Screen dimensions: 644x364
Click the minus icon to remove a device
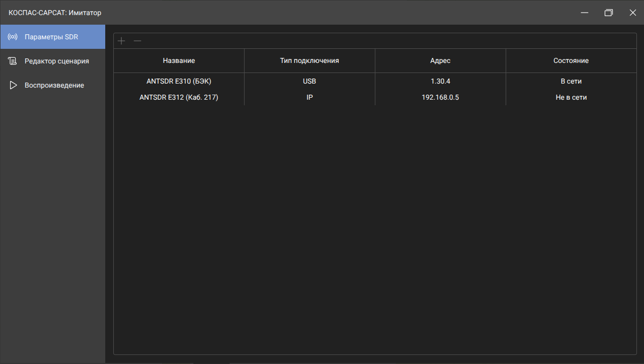coord(137,41)
